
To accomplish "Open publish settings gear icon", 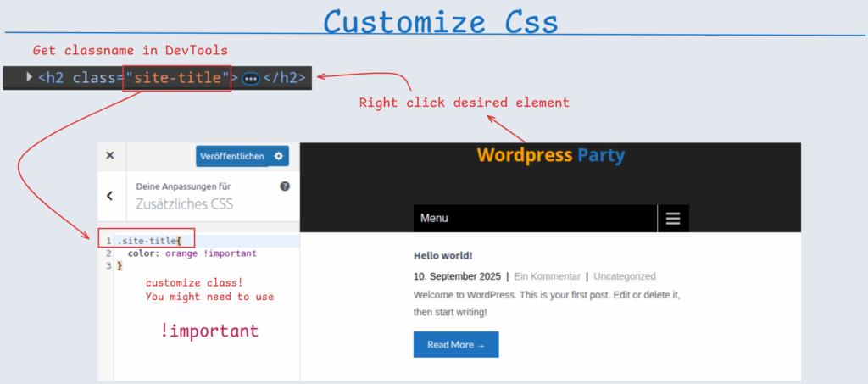I will click(x=279, y=156).
